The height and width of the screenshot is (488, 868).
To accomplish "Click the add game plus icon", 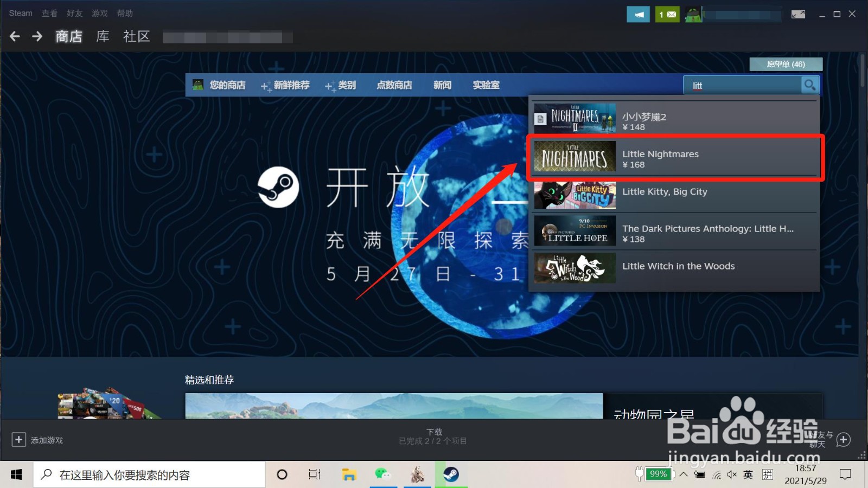I will point(18,440).
